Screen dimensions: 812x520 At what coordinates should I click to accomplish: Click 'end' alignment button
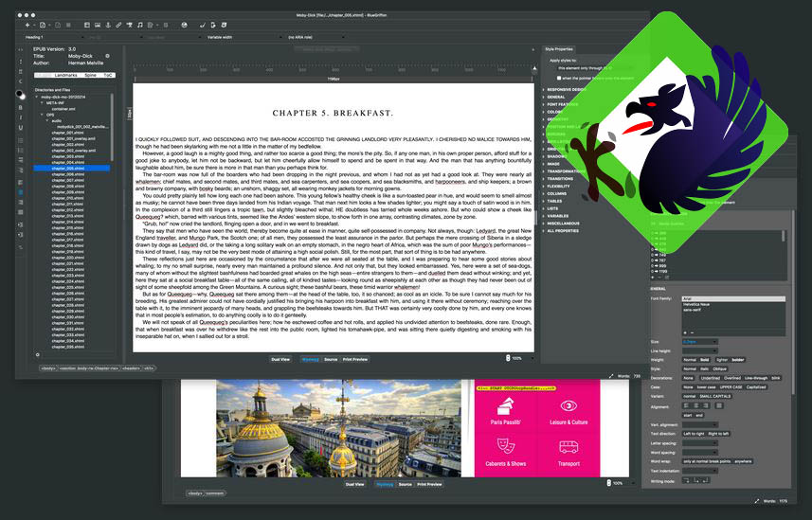pyautogui.click(x=699, y=415)
